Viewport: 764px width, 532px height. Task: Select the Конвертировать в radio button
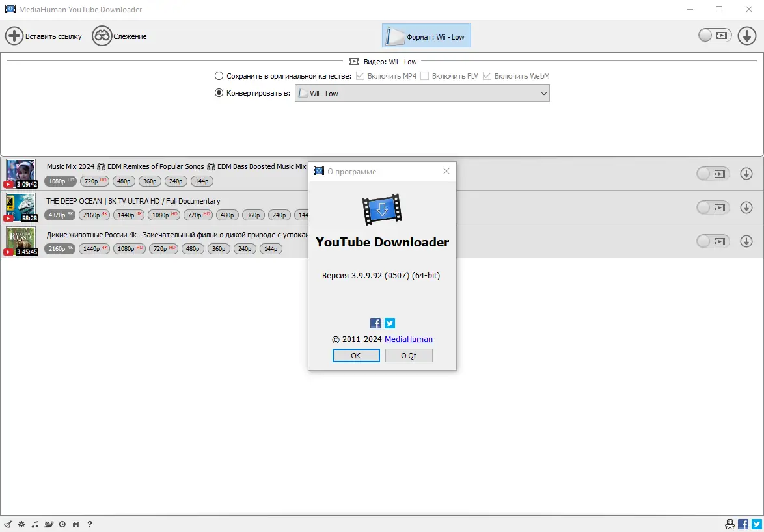[219, 93]
